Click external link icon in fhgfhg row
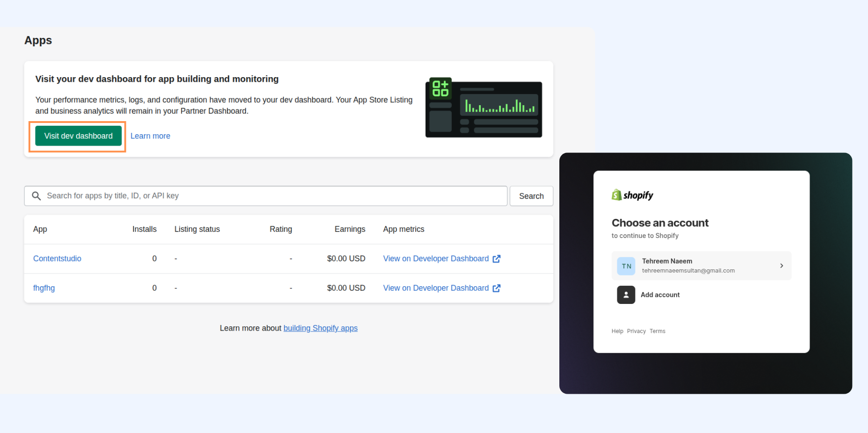The width and height of the screenshot is (868, 433). coord(497,288)
